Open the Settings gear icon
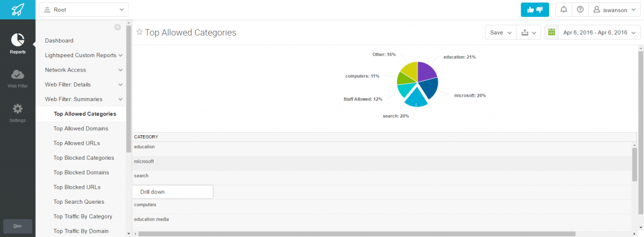The width and height of the screenshot is (644, 237). (x=18, y=109)
